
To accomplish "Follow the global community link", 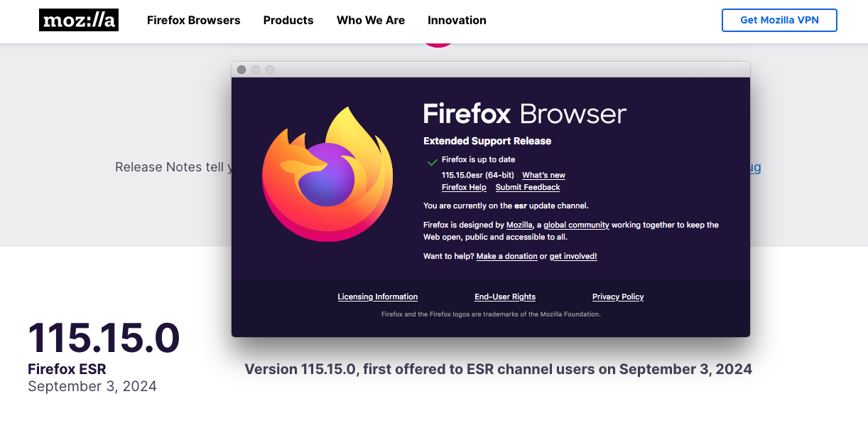I will point(576,225).
